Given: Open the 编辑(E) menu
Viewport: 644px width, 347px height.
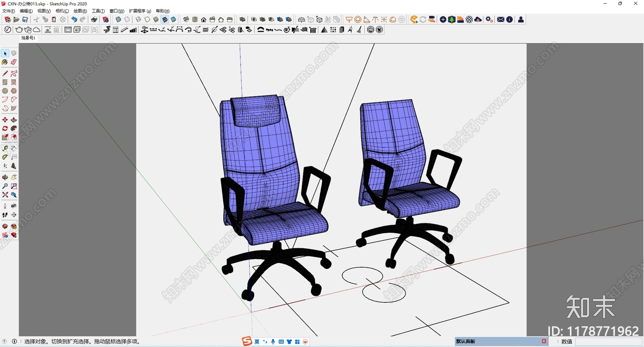Looking at the screenshot, I should click(x=26, y=11).
